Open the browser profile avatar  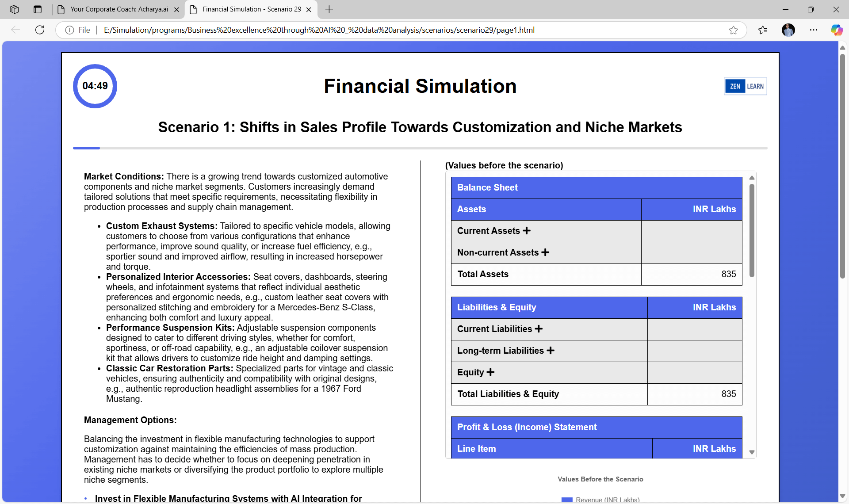point(789,30)
